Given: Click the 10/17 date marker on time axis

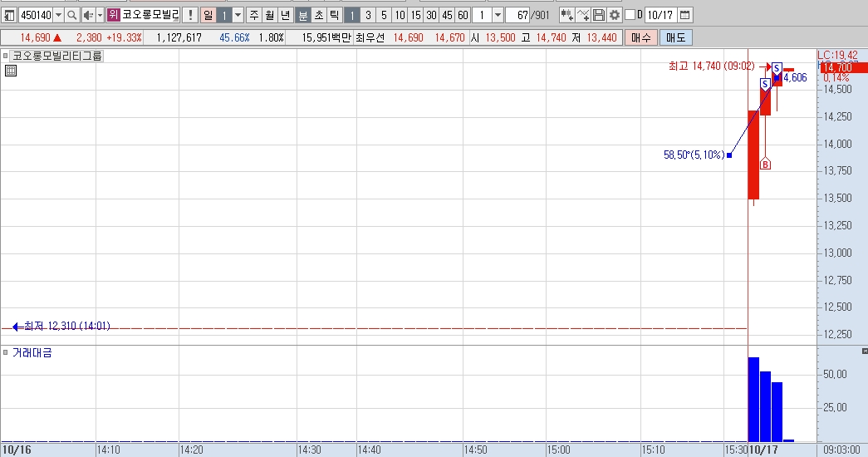Looking at the screenshot, I should (x=764, y=450).
